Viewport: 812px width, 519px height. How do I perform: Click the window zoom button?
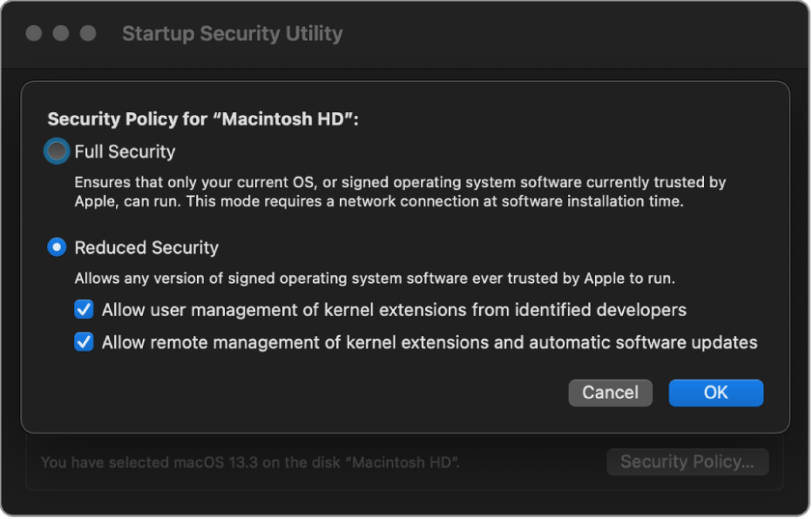click(x=88, y=34)
